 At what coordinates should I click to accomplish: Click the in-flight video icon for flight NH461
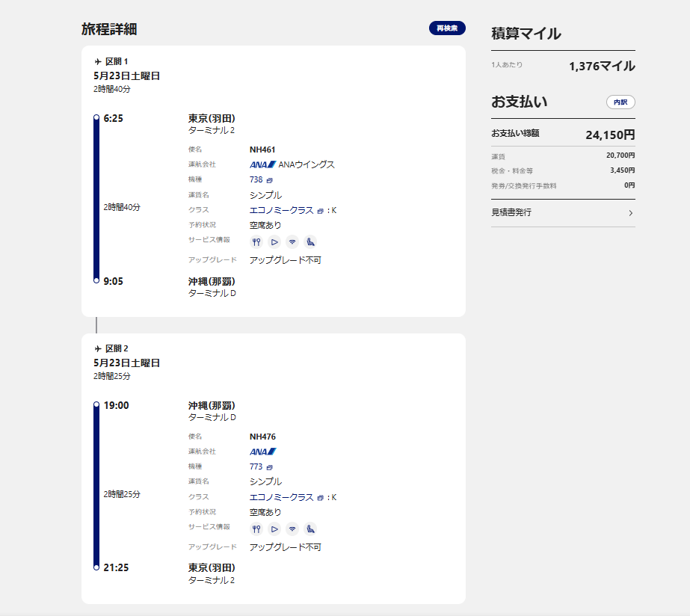pyautogui.click(x=274, y=241)
